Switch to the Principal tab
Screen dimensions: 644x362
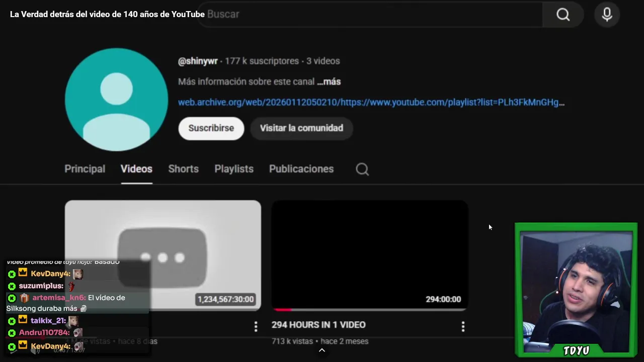[85, 169]
